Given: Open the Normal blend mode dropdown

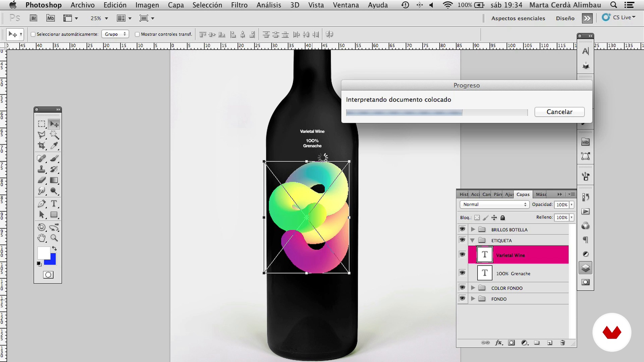Looking at the screenshot, I should pos(494,204).
